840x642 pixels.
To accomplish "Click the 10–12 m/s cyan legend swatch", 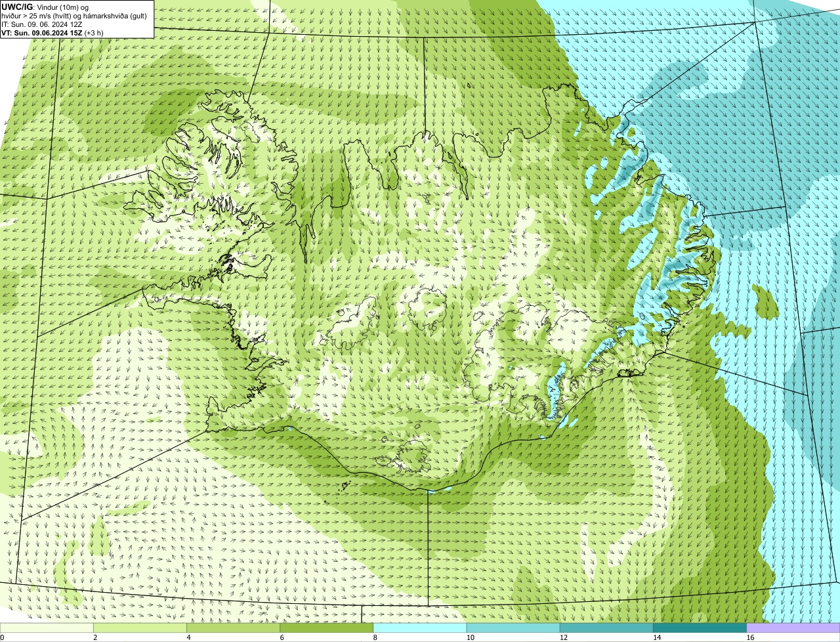I will tap(513, 628).
